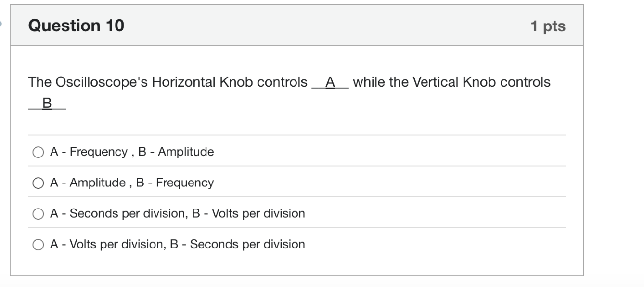Click the circle of the last answer choice
The image size is (644, 287).
coord(38,244)
